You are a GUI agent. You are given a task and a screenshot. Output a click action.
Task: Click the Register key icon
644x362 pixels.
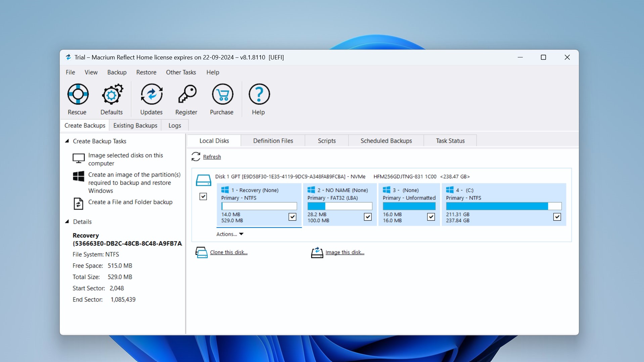point(187,94)
